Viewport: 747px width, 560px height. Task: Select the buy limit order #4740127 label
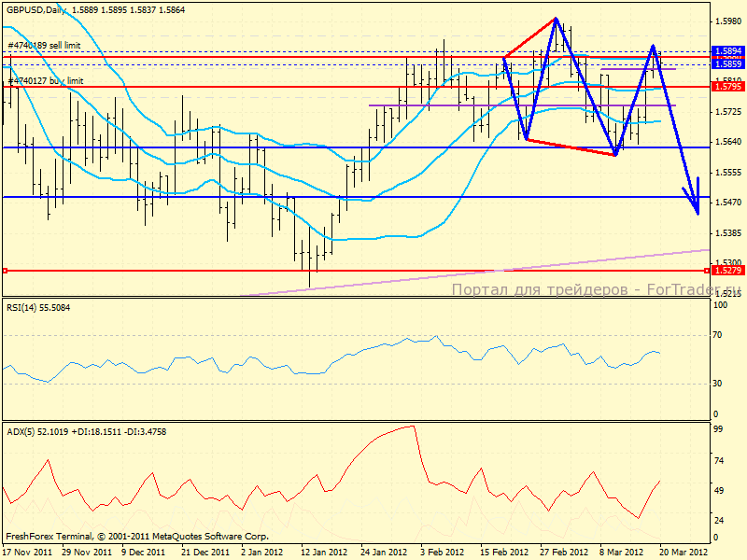pos(45,81)
